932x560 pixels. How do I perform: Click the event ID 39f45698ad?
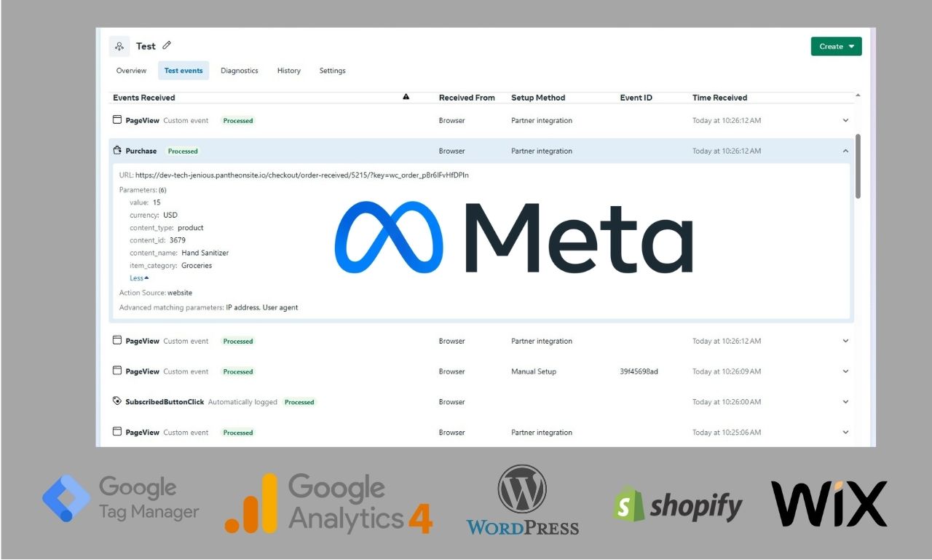pyautogui.click(x=639, y=371)
